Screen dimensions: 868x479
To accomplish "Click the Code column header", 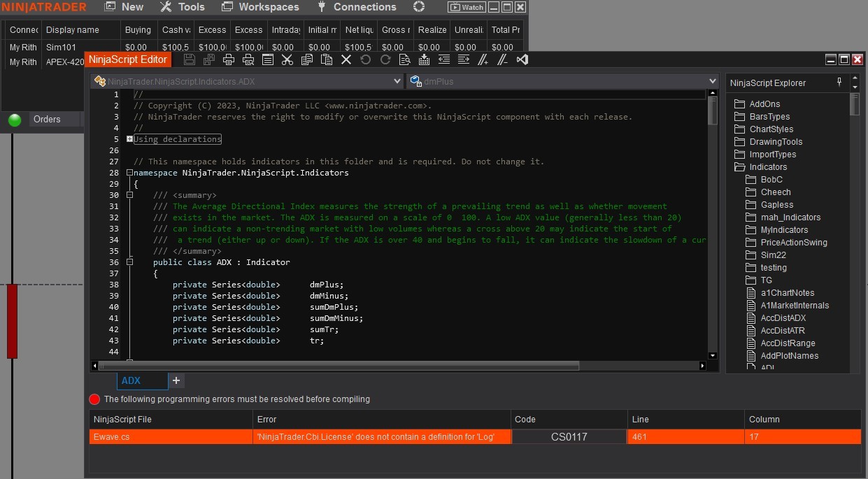I will (x=569, y=420).
